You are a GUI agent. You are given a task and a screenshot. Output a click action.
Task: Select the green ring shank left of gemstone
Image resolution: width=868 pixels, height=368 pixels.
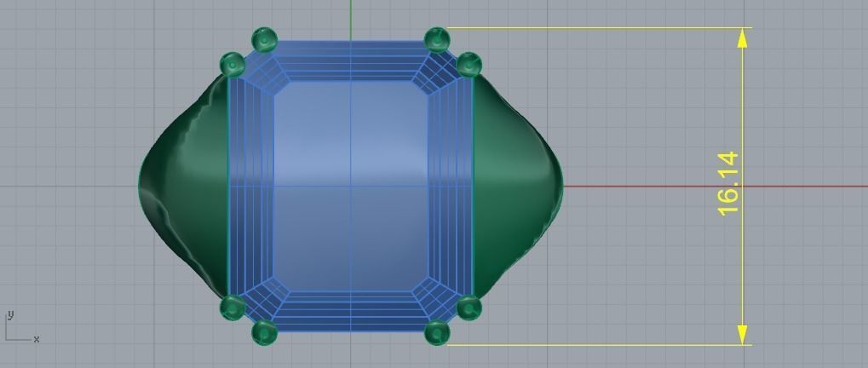(184, 186)
